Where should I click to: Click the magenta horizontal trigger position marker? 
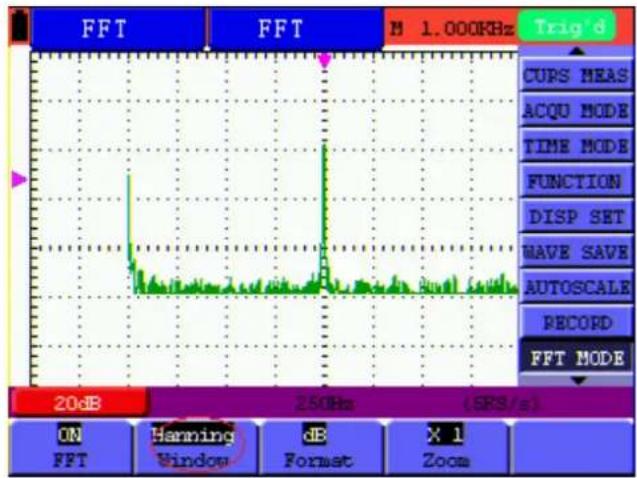click(x=325, y=61)
